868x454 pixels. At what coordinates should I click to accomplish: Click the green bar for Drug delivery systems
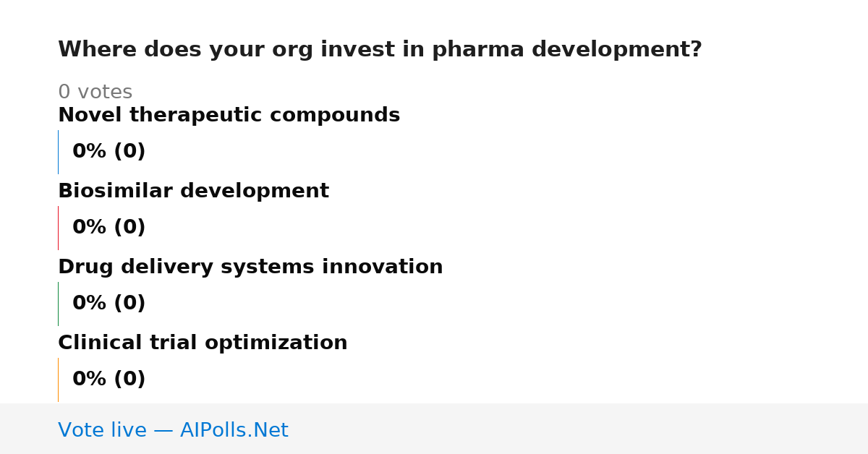click(59, 304)
